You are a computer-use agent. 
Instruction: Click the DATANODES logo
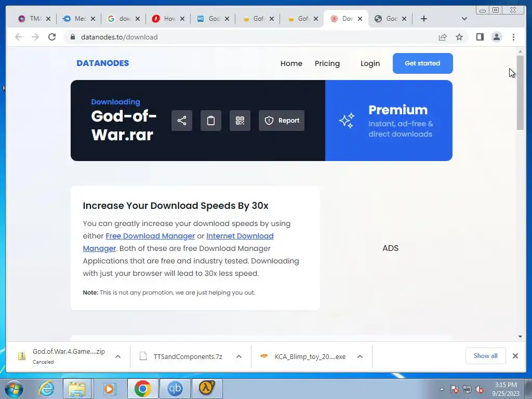point(102,63)
